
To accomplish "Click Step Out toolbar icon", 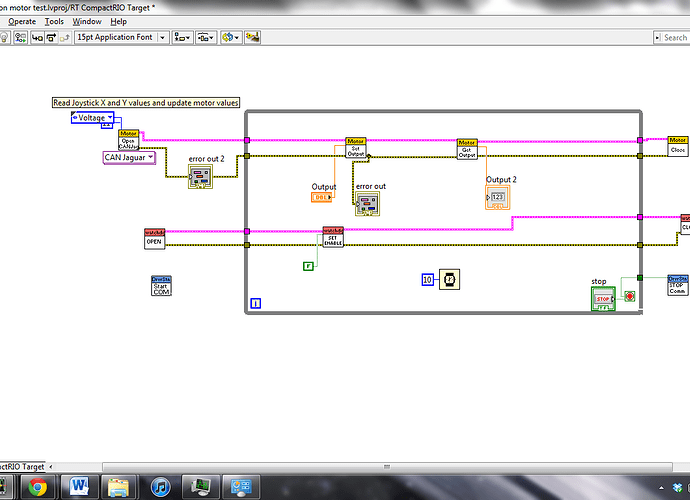I will (x=65, y=38).
